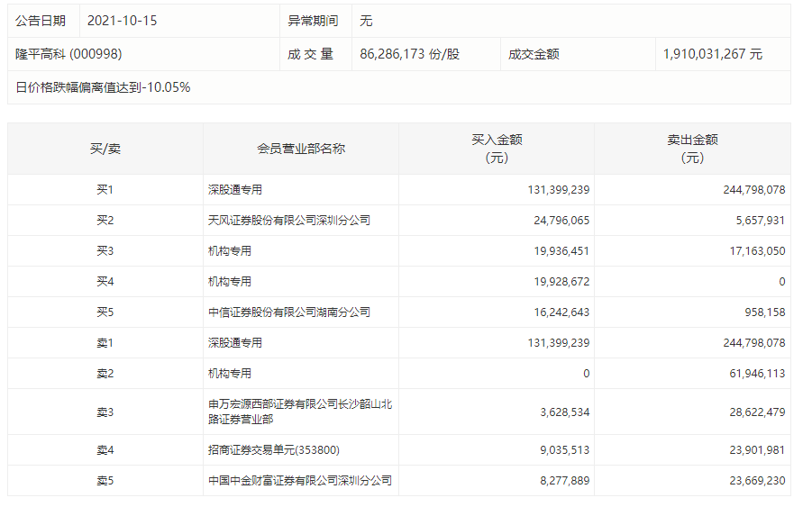This screenshot has height=507, width=812.
Task: Open 中信证券股份有限公司湖南分公司 in the 买5 row
Action: point(288,312)
